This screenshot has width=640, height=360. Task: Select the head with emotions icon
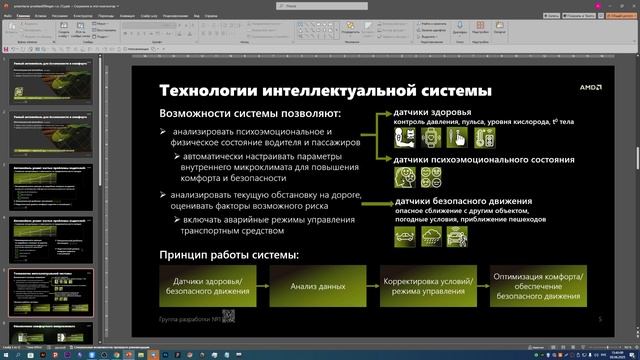coord(404,178)
